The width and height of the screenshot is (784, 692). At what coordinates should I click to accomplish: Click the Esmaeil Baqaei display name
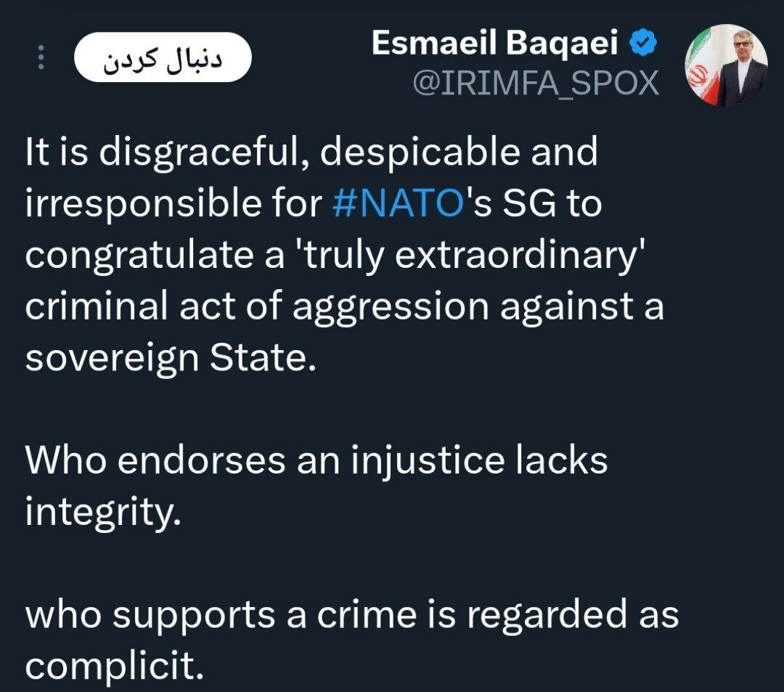click(495, 43)
